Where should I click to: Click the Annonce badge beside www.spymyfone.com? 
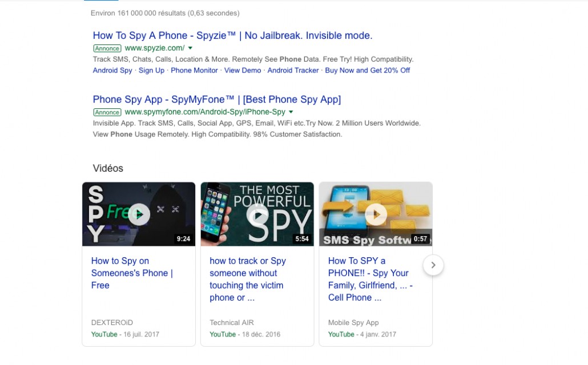tap(107, 112)
